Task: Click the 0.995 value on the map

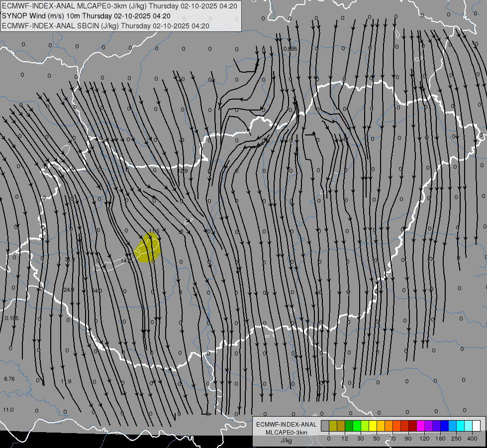Action: click(x=291, y=49)
